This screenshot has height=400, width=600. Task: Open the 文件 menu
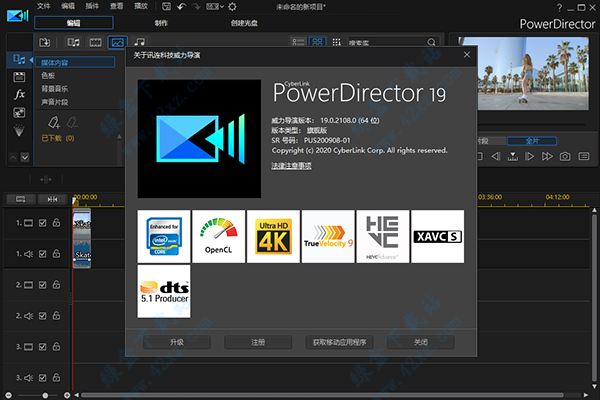pos(44,6)
